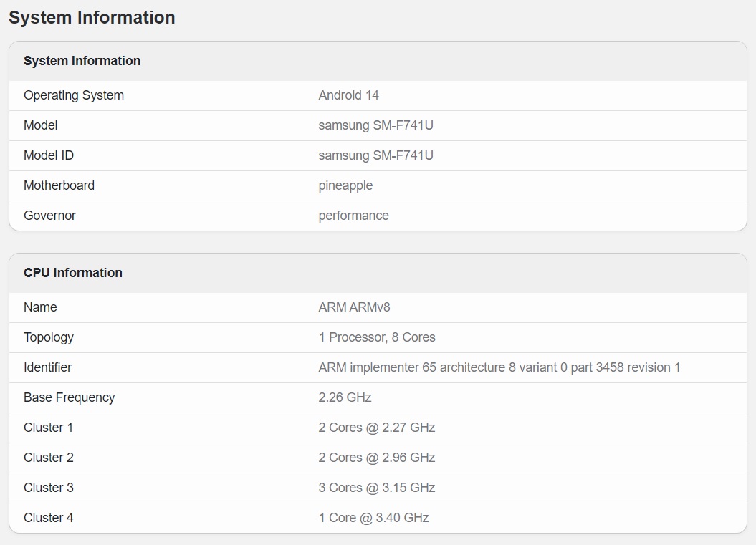This screenshot has height=545, width=756.
Task: Click the Governor performance value
Action: point(353,216)
